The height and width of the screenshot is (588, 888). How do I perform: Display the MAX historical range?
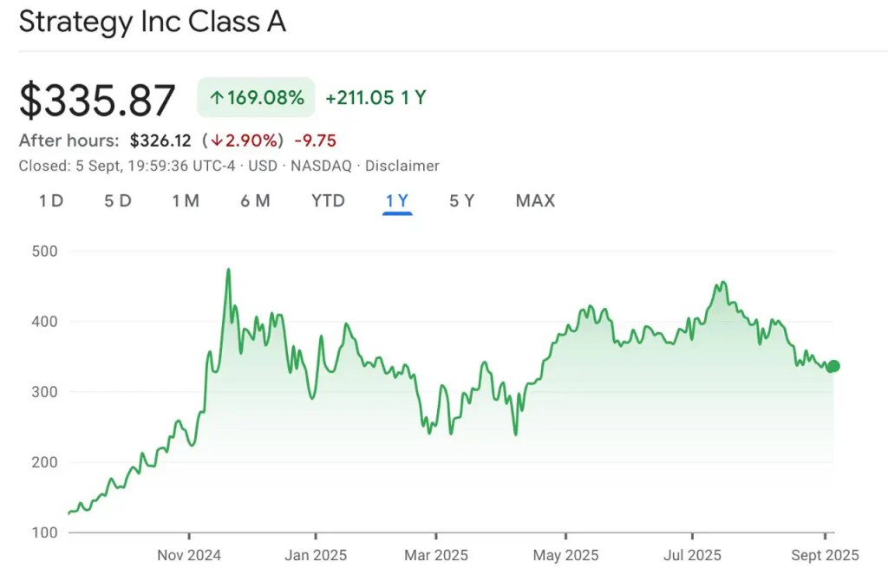534,200
